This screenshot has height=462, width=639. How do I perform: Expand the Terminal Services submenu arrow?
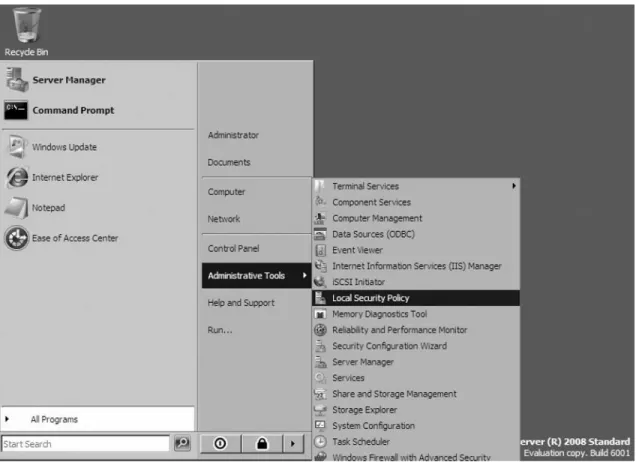(513, 186)
